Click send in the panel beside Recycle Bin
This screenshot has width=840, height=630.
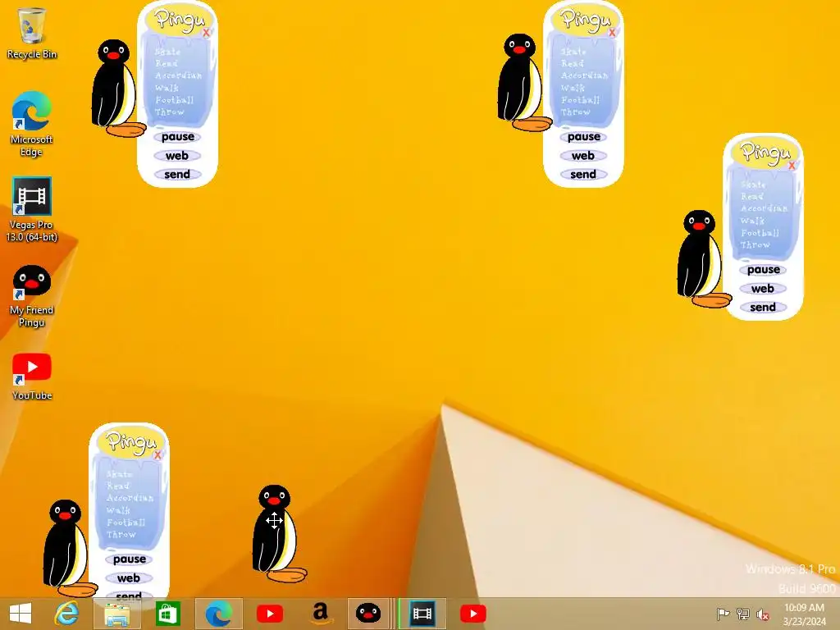177,175
